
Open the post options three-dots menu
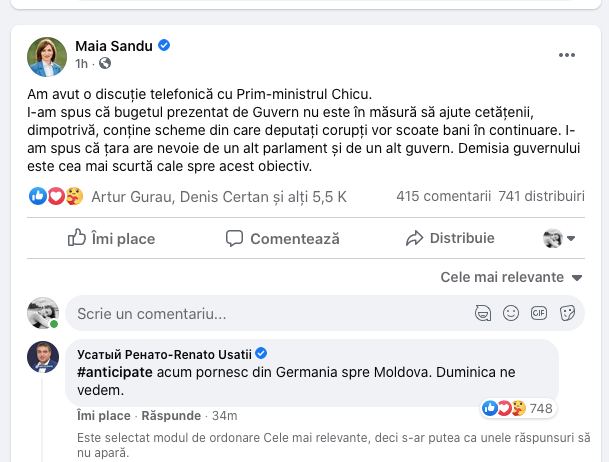tap(567, 55)
